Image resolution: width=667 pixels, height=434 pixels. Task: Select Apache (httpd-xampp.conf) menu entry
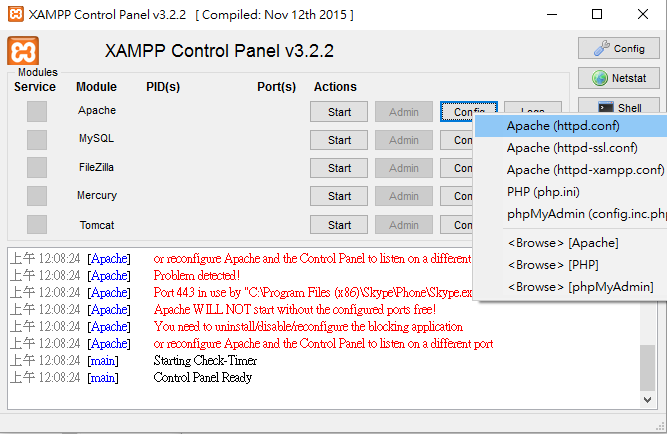[x=571, y=170]
